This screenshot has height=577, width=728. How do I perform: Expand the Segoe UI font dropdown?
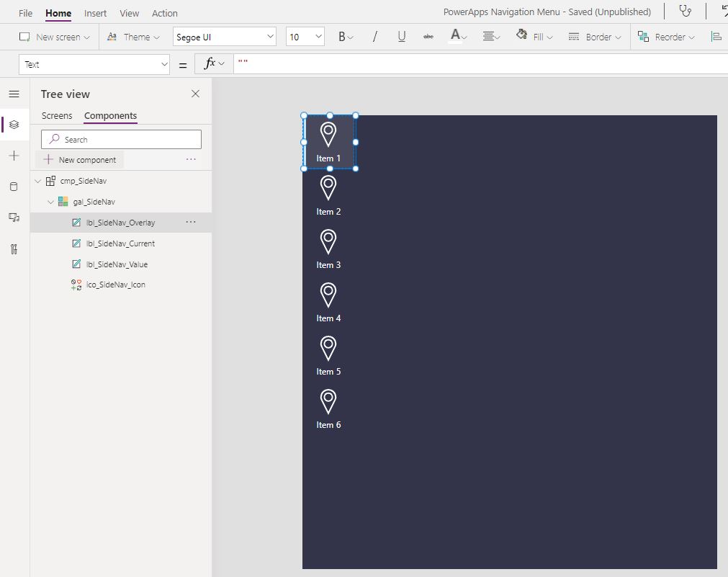pos(224,37)
